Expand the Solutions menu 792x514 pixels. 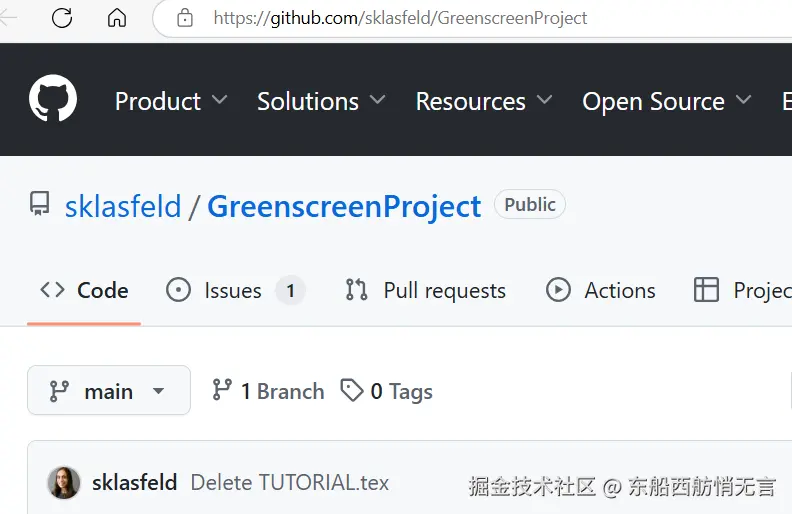pyautogui.click(x=321, y=101)
